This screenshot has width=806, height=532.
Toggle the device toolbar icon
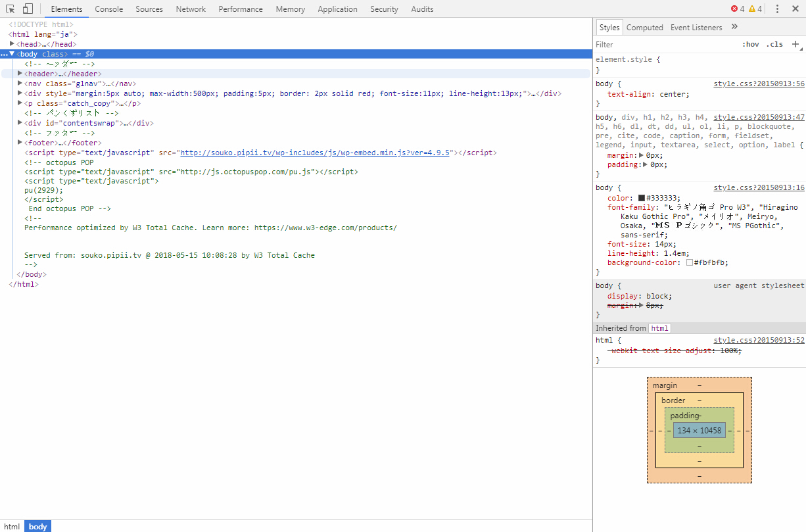[x=28, y=9]
